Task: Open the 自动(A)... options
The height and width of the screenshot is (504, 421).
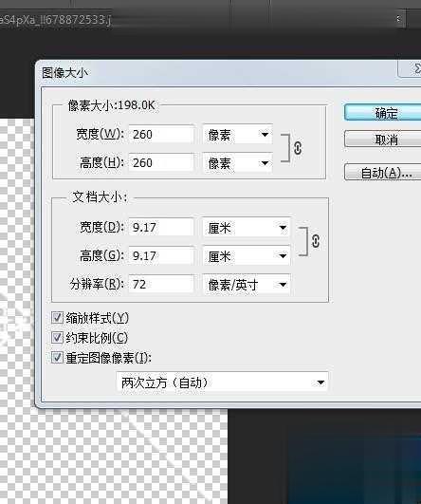Action: (x=383, y=173)
